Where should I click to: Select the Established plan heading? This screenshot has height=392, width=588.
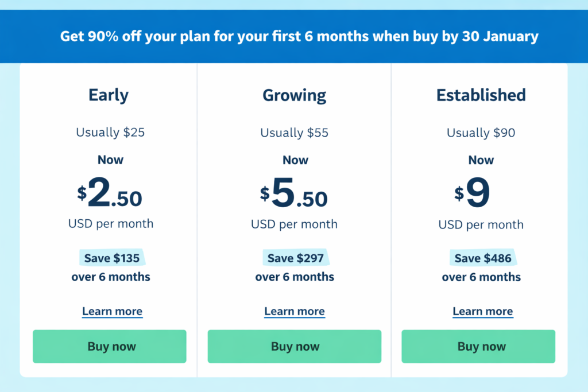click(481, 95)
